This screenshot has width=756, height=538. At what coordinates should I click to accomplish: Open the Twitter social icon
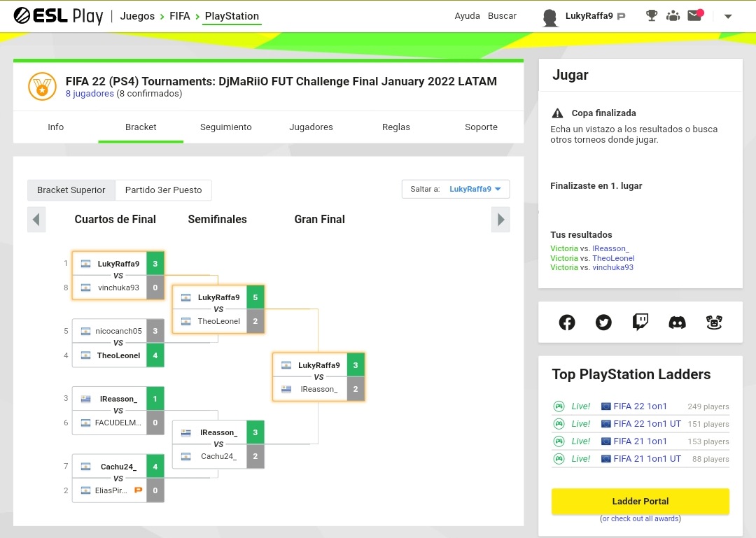point(603,322)
